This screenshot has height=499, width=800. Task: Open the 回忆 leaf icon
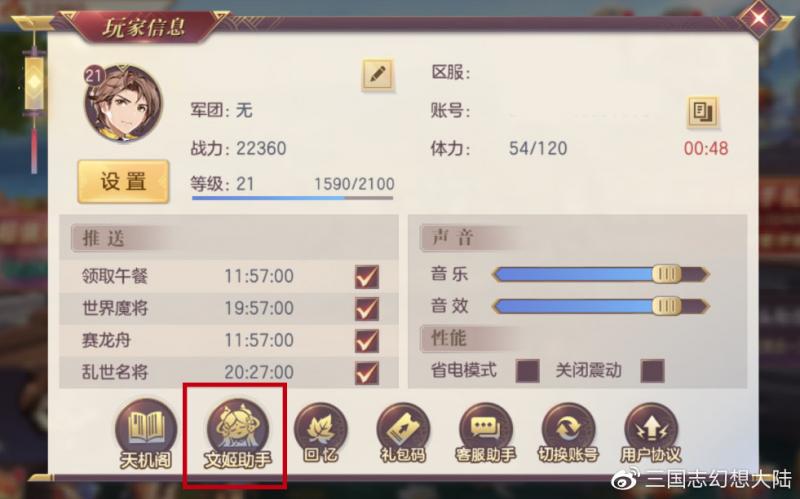(x=320, y=433)
